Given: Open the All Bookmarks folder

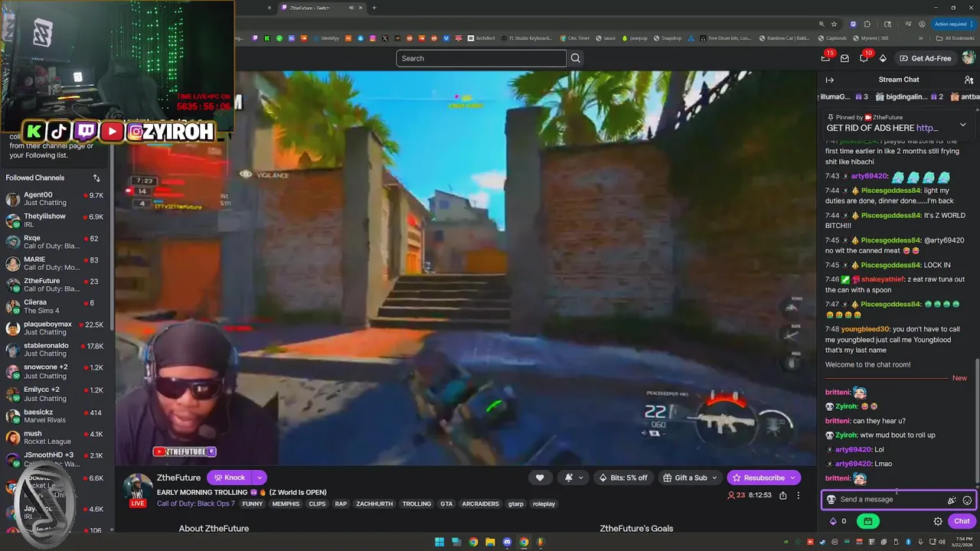Looking at the screenshot, I should (955, 38).
